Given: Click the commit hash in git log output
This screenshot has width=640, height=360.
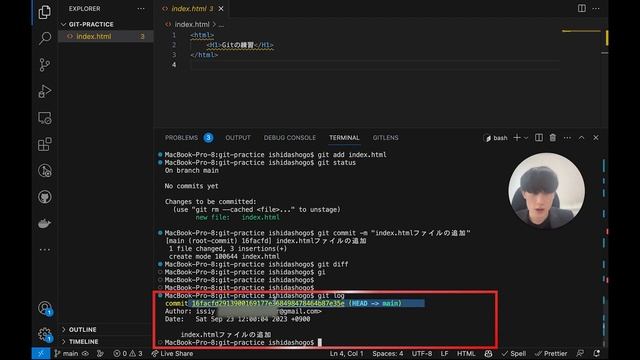Looking at the screenshot, I should (268, 303).
